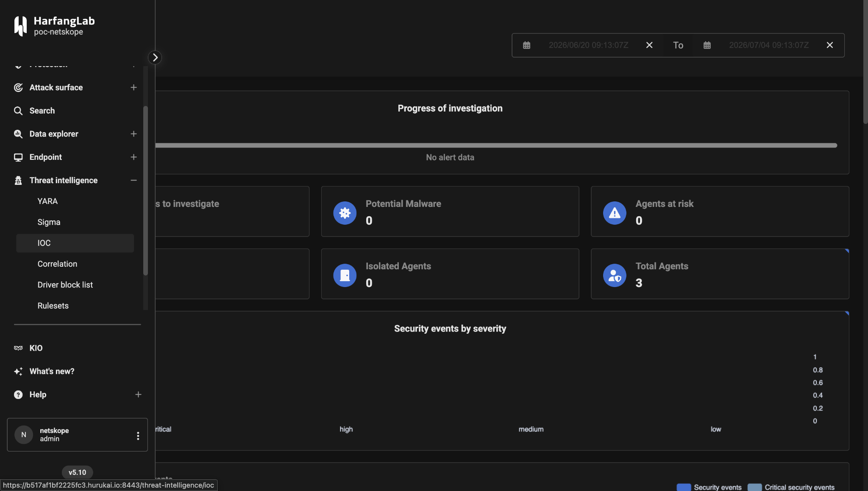
Task: Expand the Endpoint submenu
Action: tap(134, 157)
